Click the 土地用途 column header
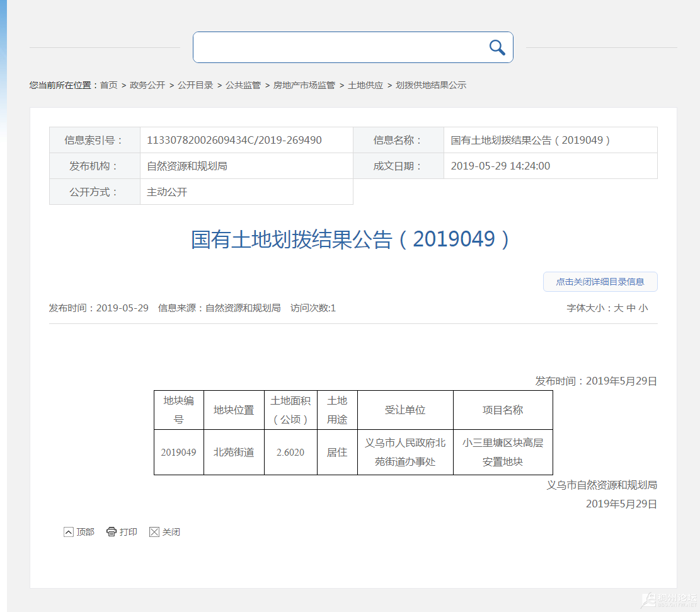Screen dimensions: 700x612 point(337,410)
